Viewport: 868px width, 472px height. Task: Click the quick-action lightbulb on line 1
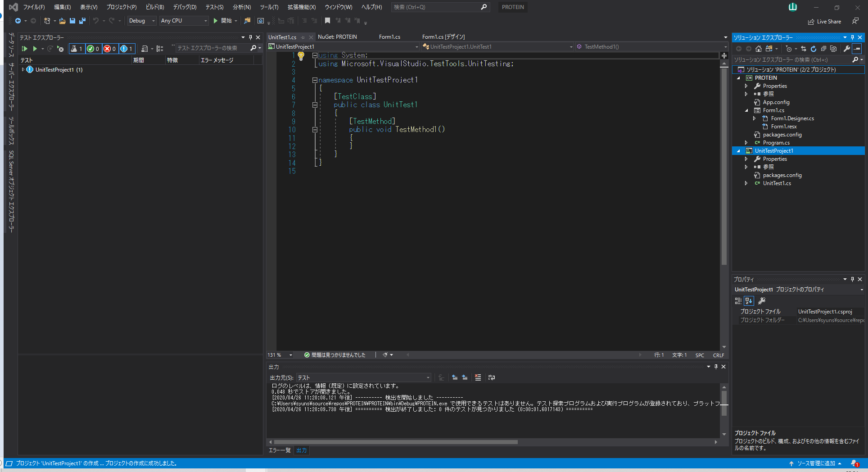(x=301, y=56)
